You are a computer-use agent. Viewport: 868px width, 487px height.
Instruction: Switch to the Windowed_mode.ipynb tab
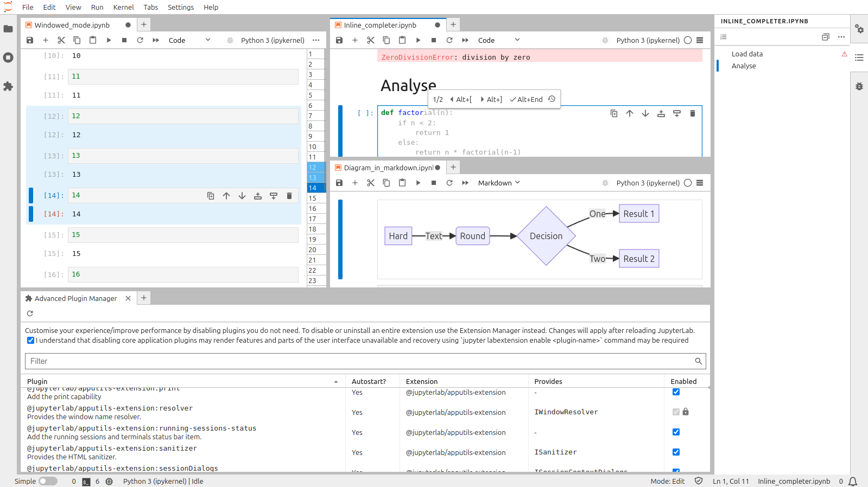pos(72,25)
